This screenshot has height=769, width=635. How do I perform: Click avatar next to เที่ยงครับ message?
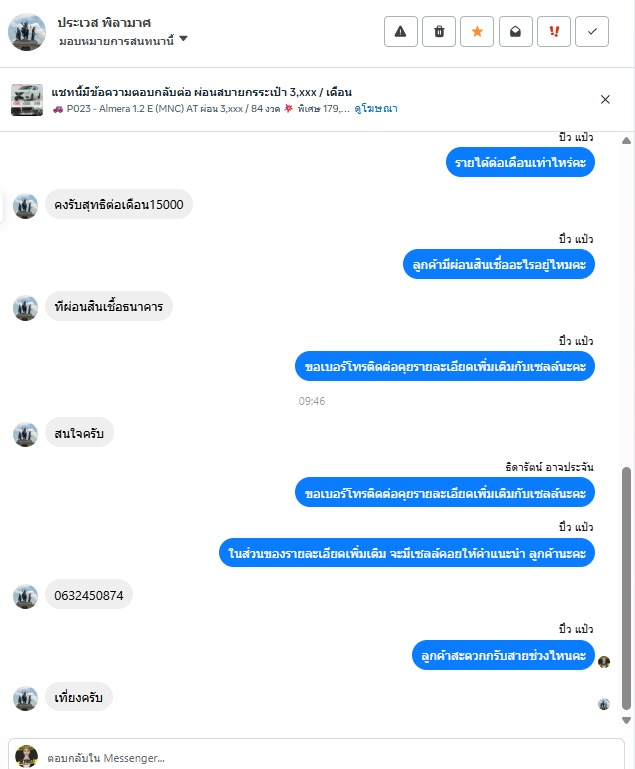tap(25, 699)
